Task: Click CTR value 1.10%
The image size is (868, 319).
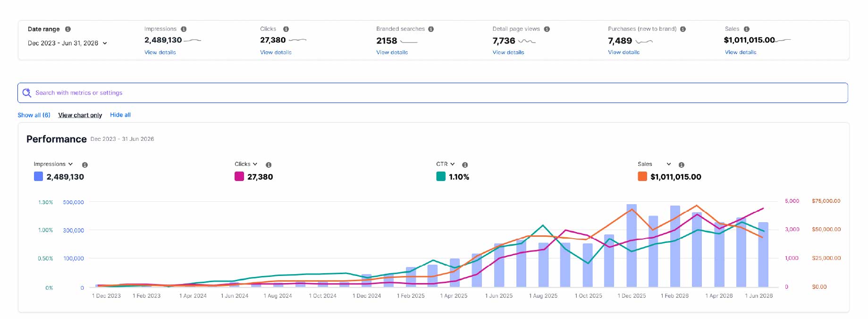Action: [x=459, y=177]
